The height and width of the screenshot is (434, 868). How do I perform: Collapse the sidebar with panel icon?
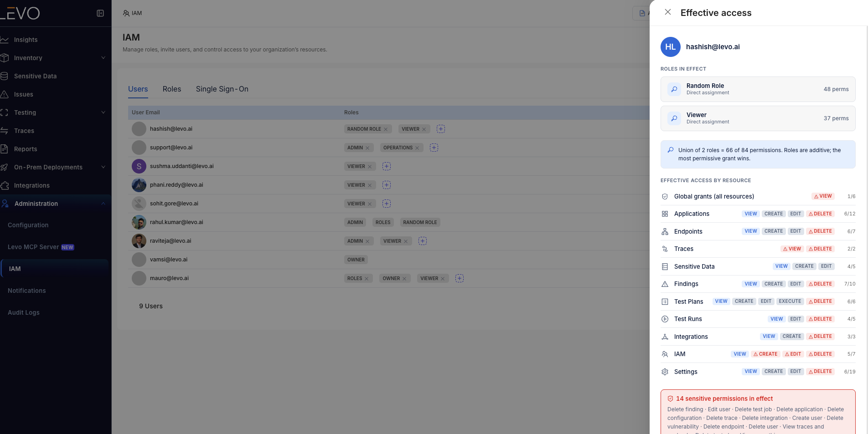point(100,13)
